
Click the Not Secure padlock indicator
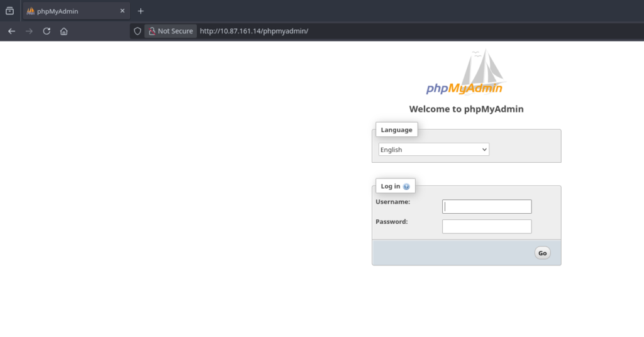170,31
